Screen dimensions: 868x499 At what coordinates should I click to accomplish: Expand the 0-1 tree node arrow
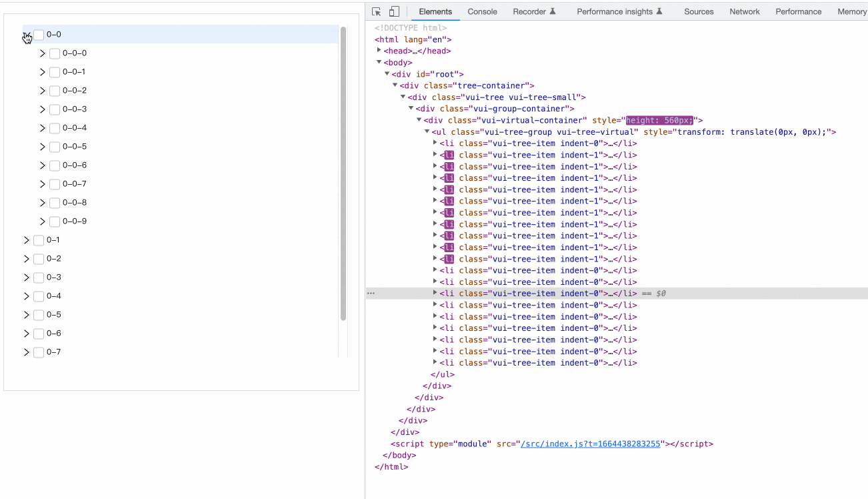pyautogui.click(x=27, y=240)
